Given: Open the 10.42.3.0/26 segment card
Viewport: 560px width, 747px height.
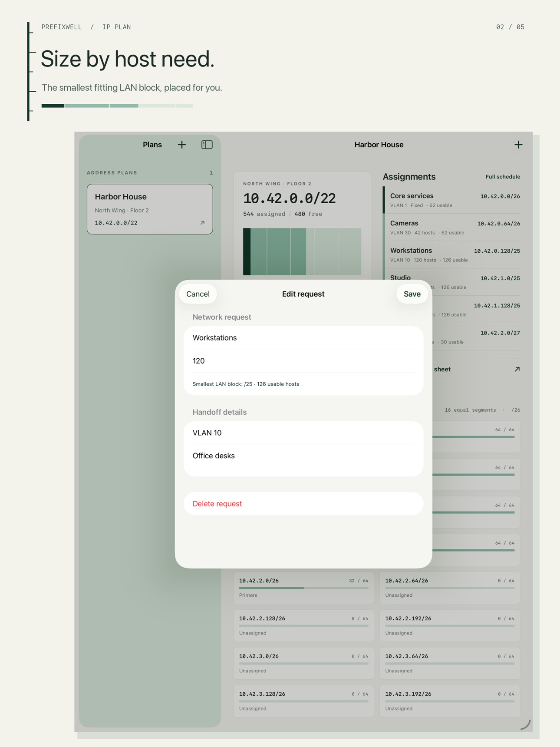Looking at the screenshot, I should pyautogui.click(x=303, y=663).
